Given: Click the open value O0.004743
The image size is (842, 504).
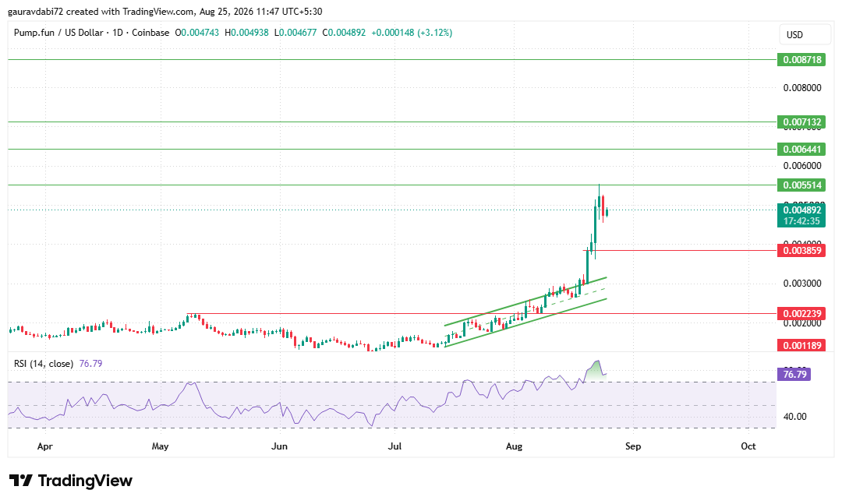Looking at the screenshot, I should [197, 33].
